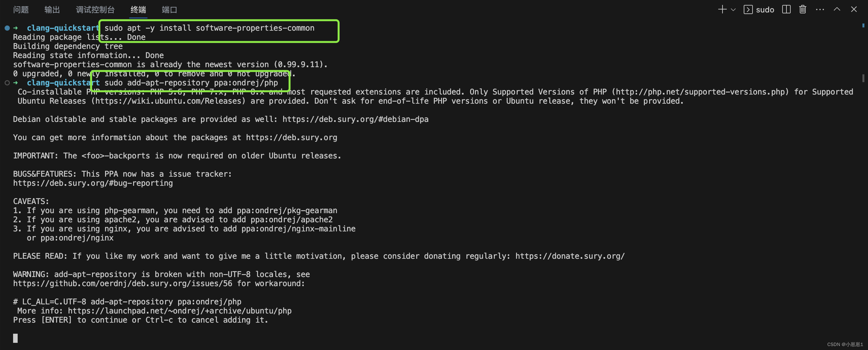Click the terminal scrollbar thumb
This screenshot has height=350, width=868.
[x=863, y=78]
